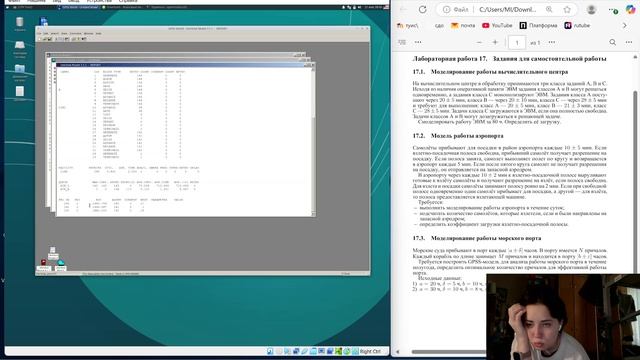This screenshot has width=640, height=360.
Task: Zoom in the PDF with plus button
Action: tap(495, 42)
